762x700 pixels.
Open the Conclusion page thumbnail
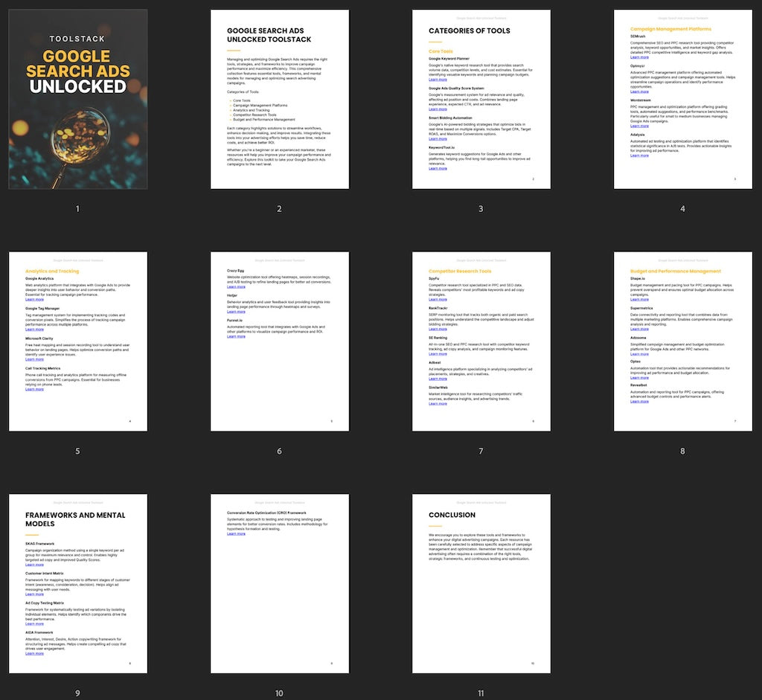coord(481,584)
